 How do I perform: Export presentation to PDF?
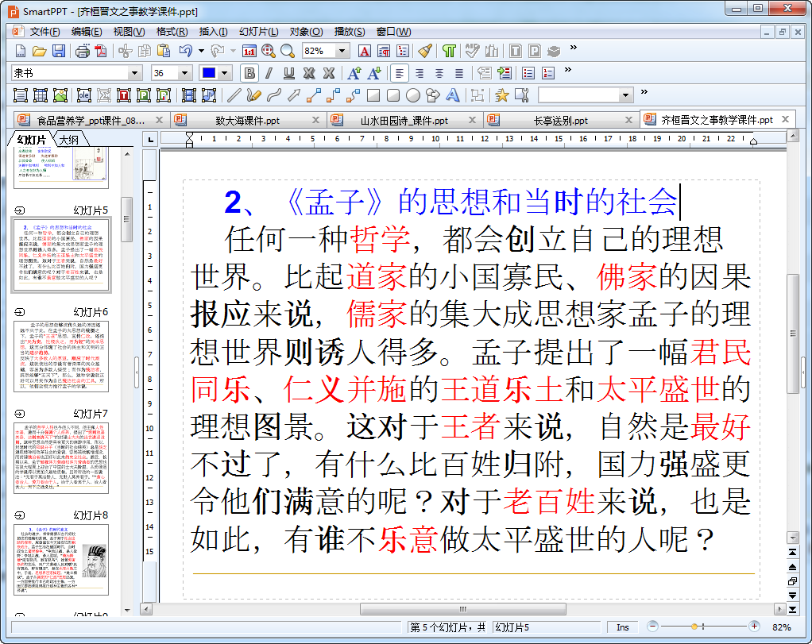101,51
